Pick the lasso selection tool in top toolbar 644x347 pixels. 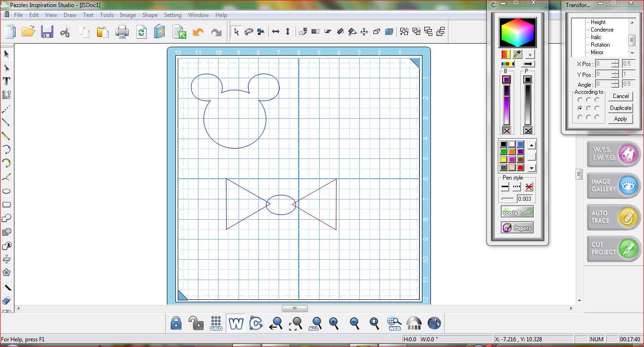click(249, 32)
